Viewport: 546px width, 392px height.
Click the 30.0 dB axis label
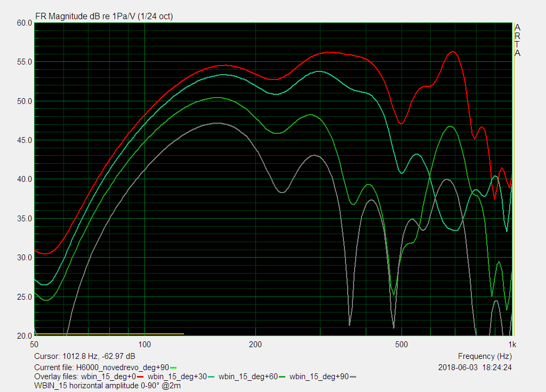click(25, 258)
